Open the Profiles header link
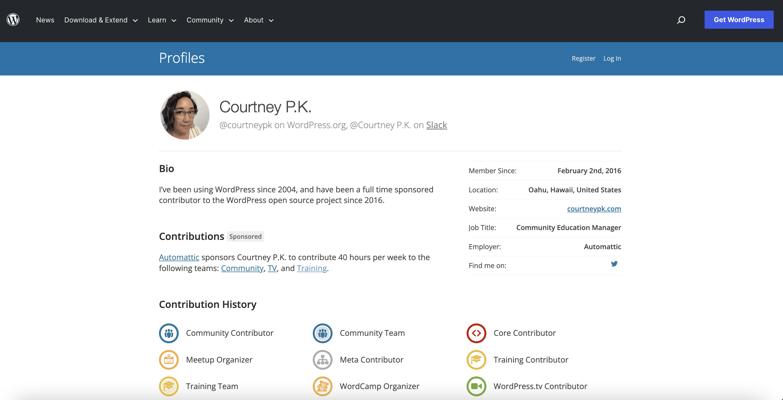 tap(182, 58)
